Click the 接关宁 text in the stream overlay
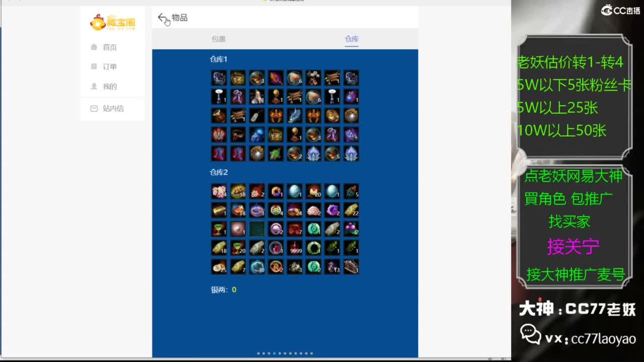This screenshot has width=644, height=362. pyautogui.click(x=573, y=247)
